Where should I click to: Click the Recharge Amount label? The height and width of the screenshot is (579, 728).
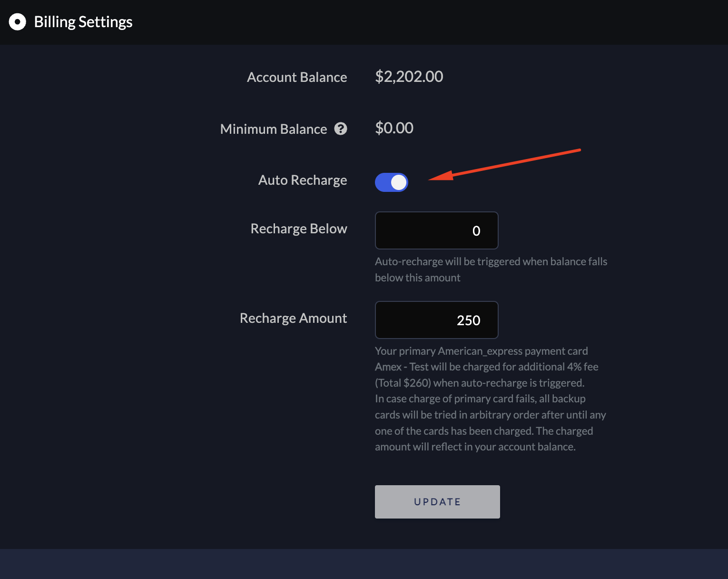pos(294,318)
